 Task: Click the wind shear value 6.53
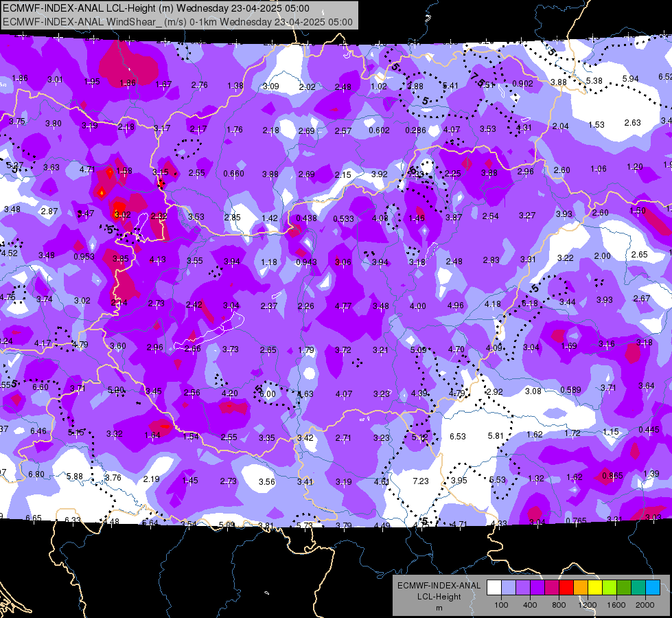point(457,436)
